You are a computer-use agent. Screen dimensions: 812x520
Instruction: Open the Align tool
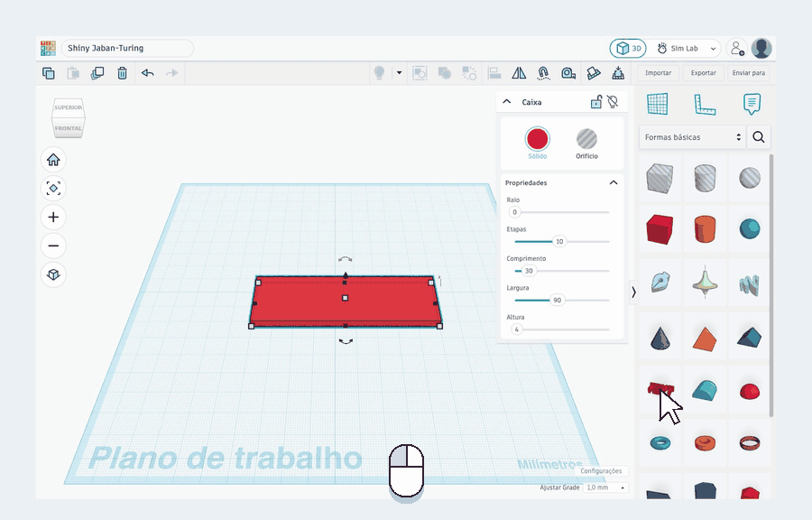(x=494, y=73)
